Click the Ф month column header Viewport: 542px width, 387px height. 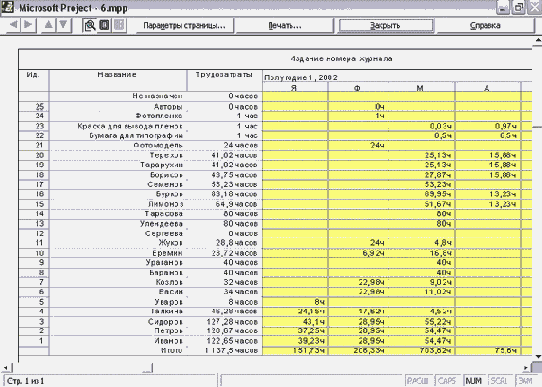pyautogui.click(x=357, y=88)
